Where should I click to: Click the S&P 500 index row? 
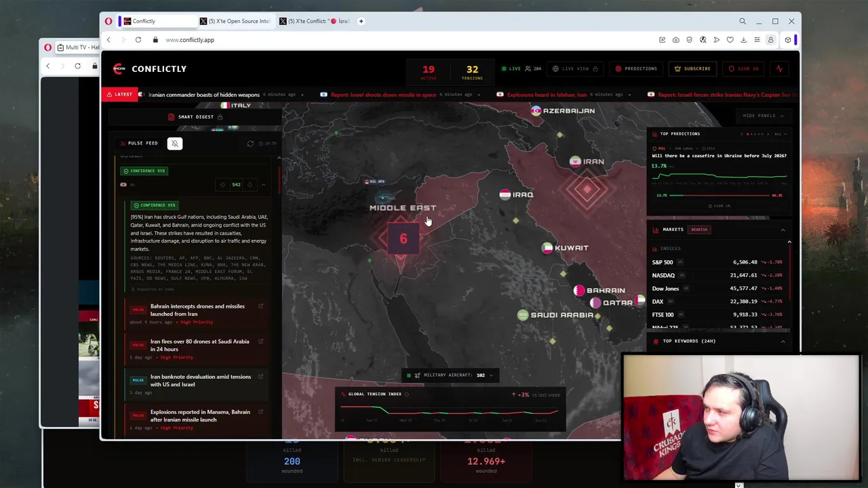tap(717, 262)
